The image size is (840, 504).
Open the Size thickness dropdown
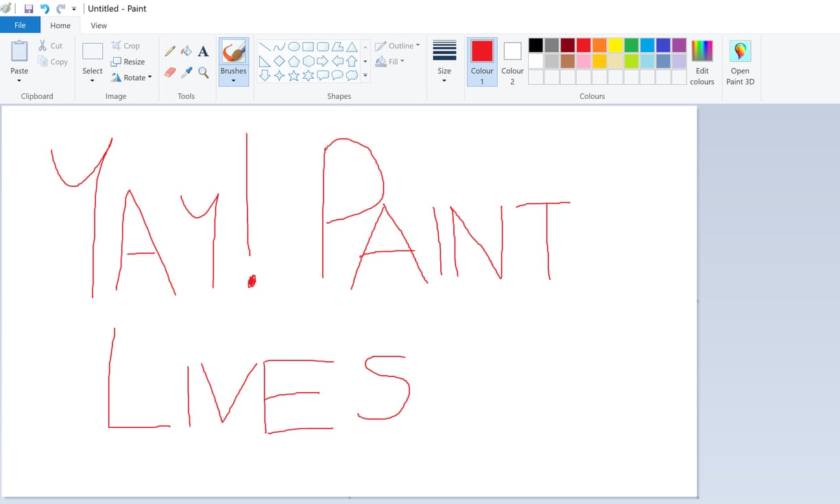[444, 62]
